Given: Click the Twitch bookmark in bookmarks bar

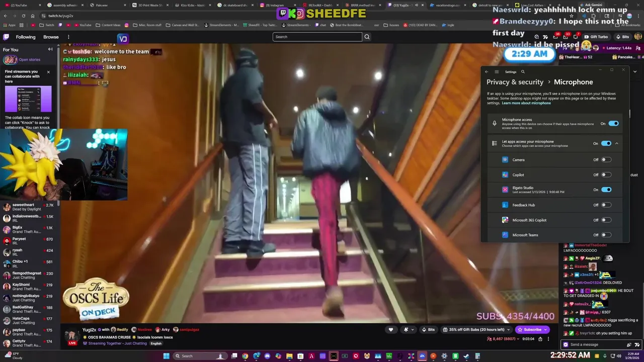Looking at the screenshot, I should [x=46, y=25].
